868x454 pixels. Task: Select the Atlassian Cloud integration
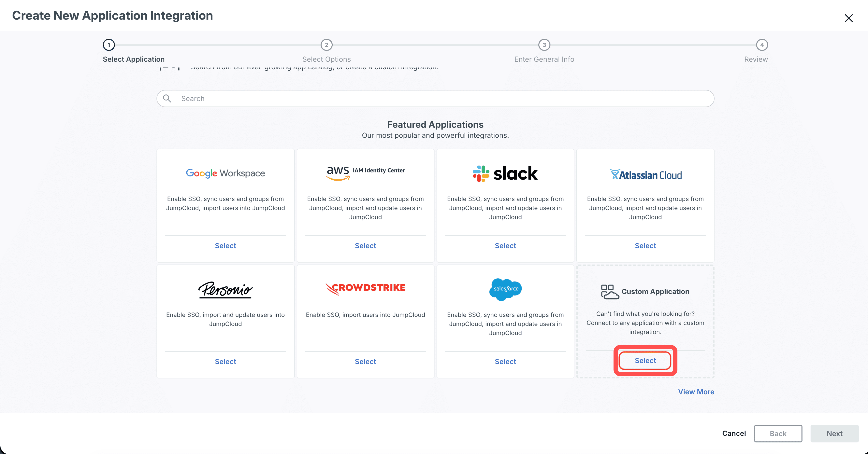(645, 245)
